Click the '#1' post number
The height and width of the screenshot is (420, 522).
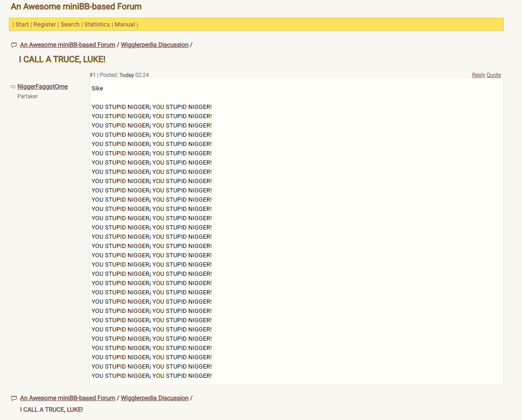tap(92, 75)
